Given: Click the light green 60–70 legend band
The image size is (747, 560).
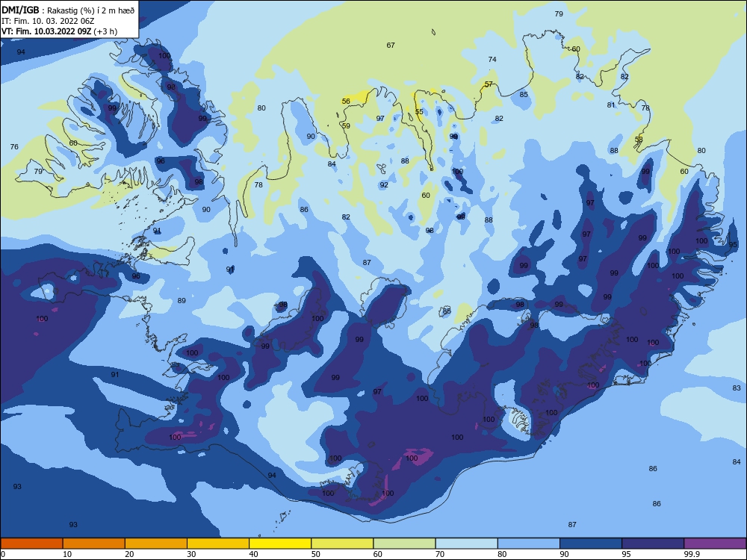Looking at the screenshot, I should (404, 544).
